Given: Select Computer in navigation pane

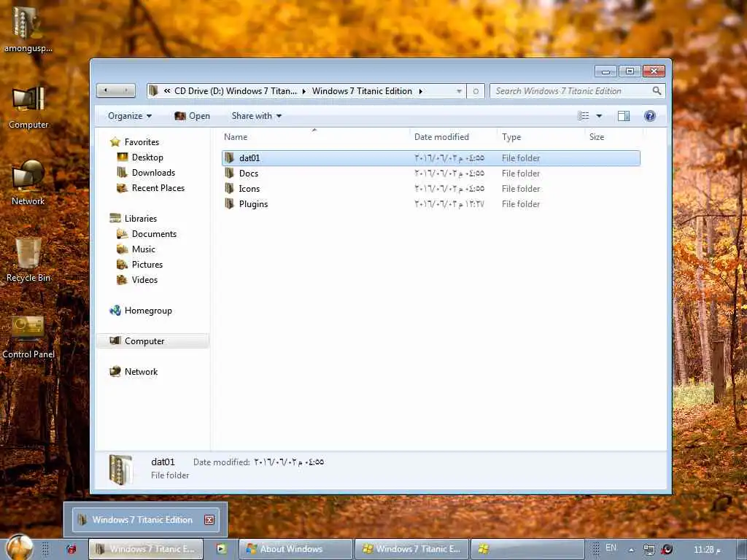Looking at the screenshot, I should [x=153, y=341].
